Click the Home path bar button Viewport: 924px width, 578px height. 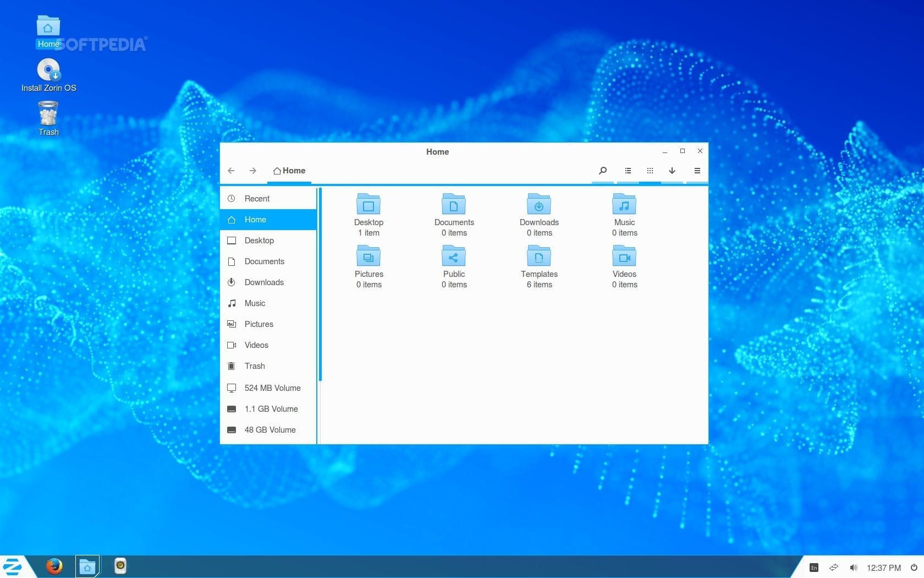click(289, 171)
